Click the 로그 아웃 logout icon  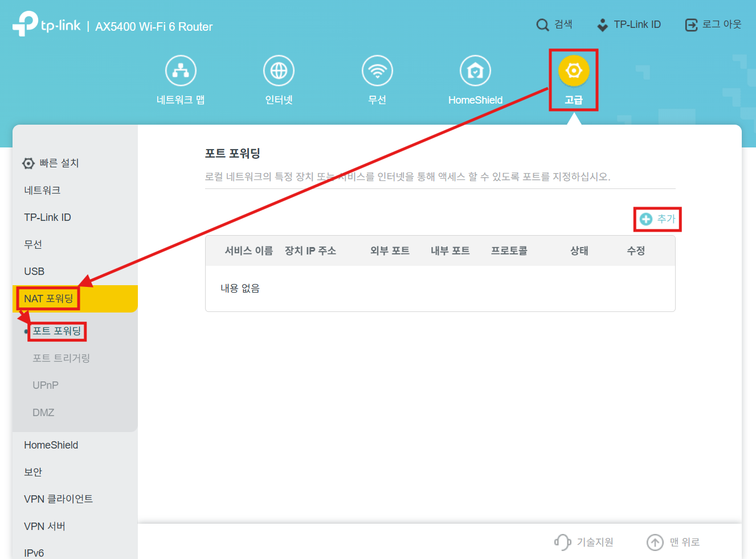point(691,25)
